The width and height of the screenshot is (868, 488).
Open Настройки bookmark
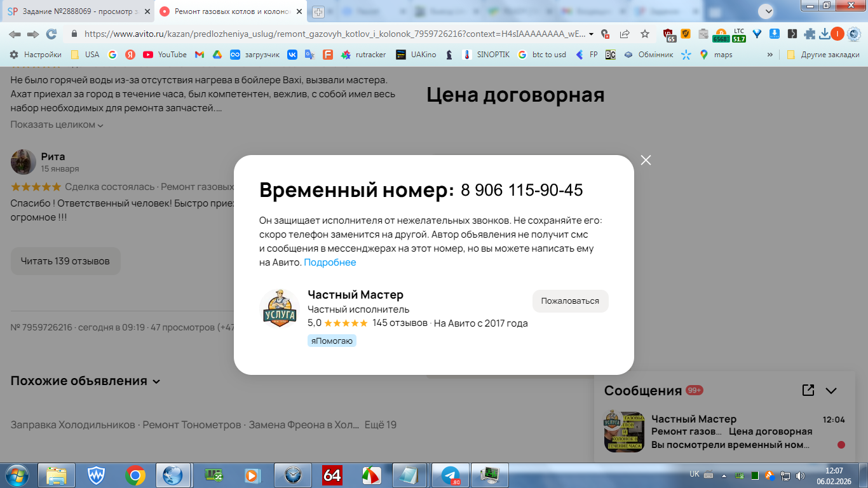[x=36, y=55]
